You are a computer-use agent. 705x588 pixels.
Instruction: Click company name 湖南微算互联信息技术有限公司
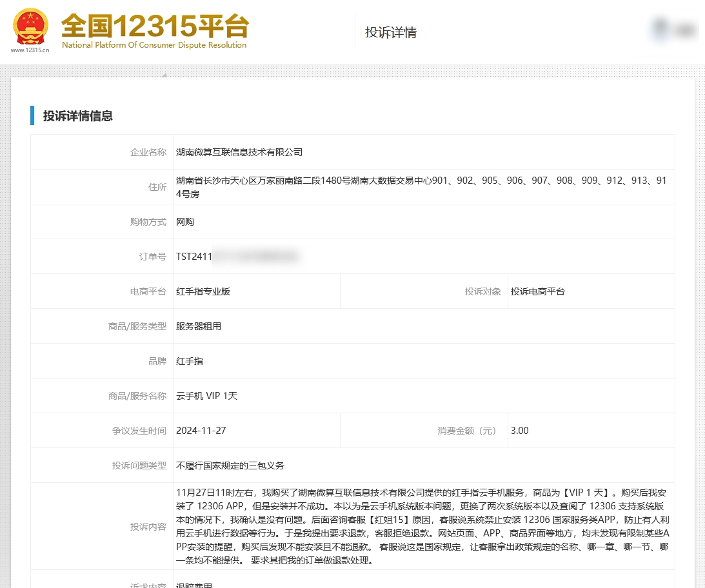239,152
